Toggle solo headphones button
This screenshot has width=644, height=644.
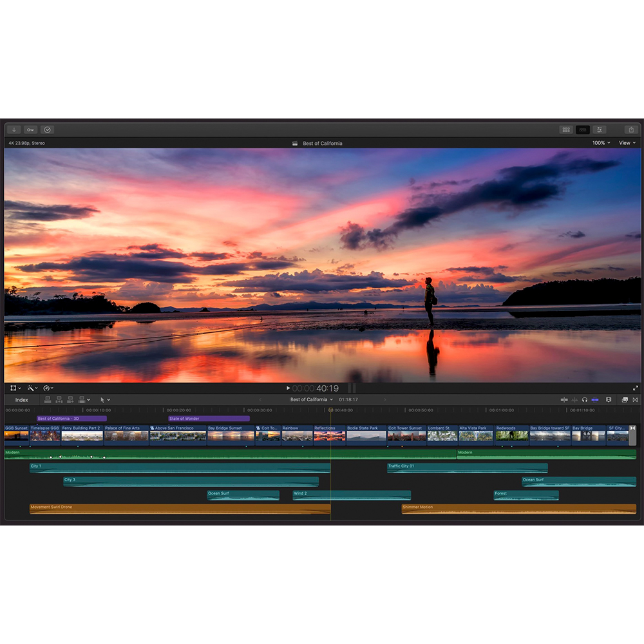click(585, 400)
